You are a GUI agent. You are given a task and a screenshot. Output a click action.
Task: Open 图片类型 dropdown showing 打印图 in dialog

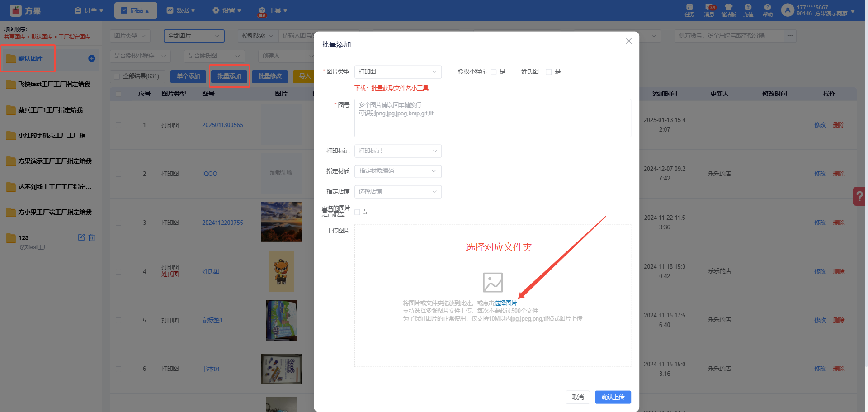pyautogui.click(x=398, y=72)
